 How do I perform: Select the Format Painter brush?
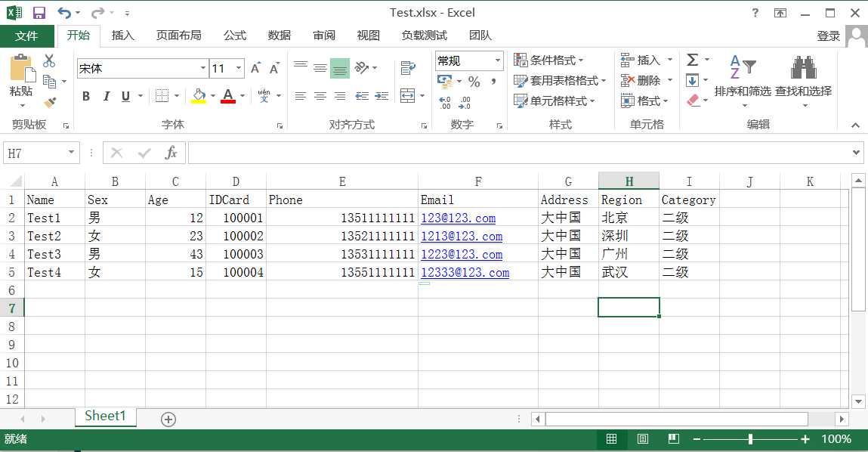coord(50,102)
